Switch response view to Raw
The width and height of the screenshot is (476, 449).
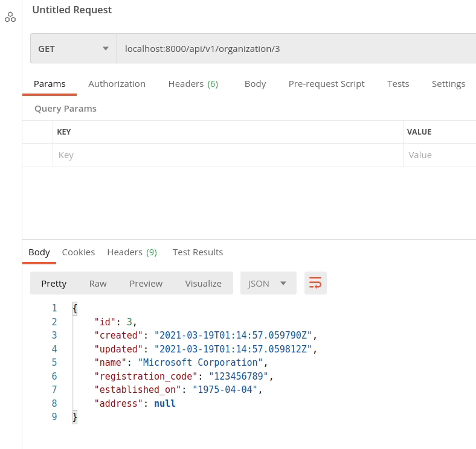pyautogui.click(x=98, y=283)
